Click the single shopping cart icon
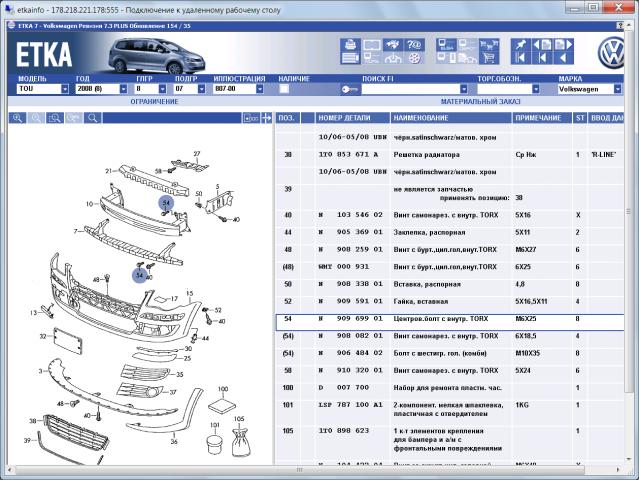639x480 pixels. click(489, 58)
